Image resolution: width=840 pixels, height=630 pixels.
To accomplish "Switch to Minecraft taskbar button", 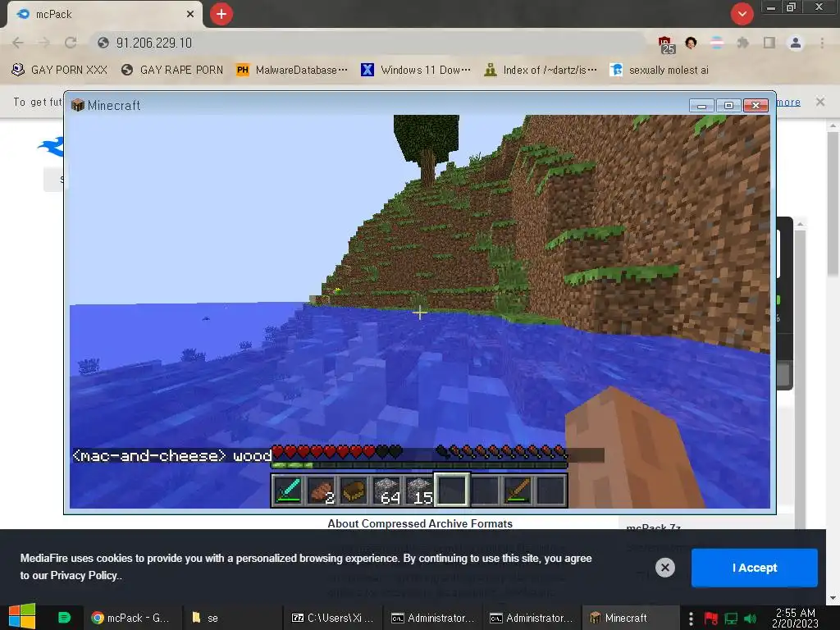I will 630,618.
